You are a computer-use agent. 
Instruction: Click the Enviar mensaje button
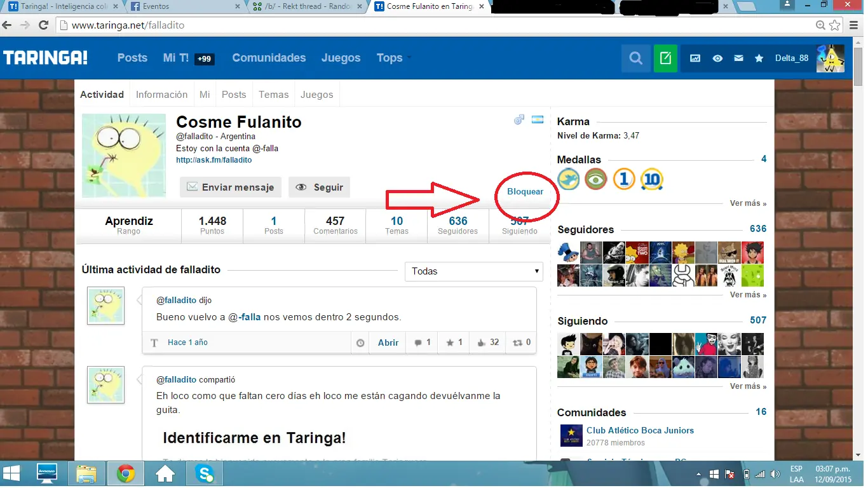point(231,187)
